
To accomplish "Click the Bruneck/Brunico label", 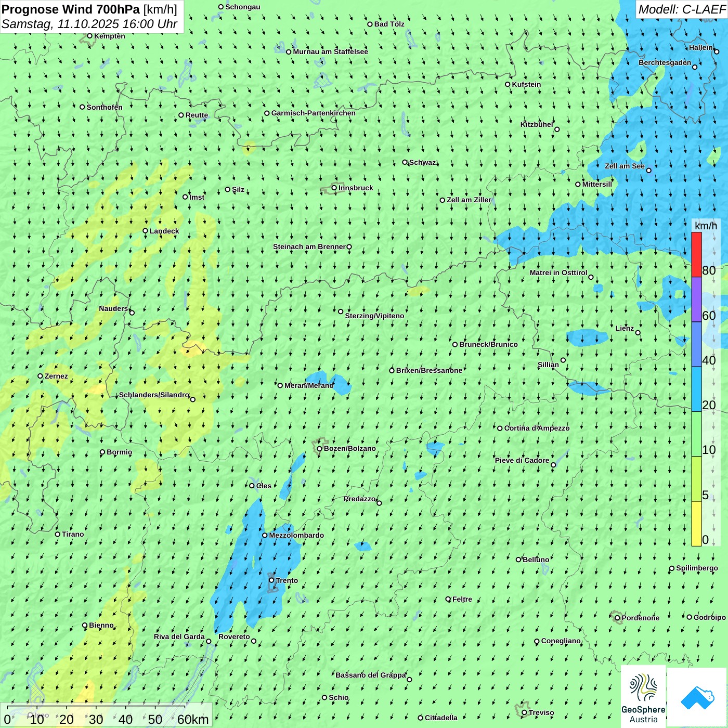I will 488,344.
